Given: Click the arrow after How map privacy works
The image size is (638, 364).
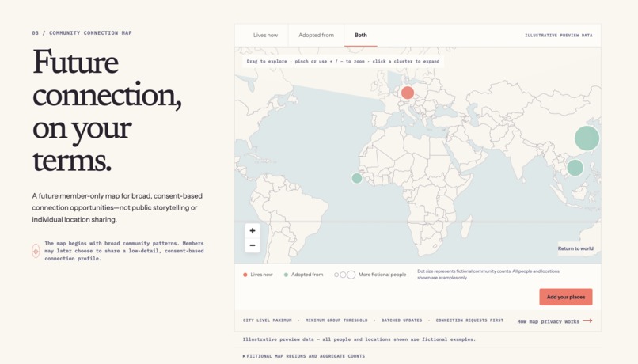Looking at the screenshot, I should click(x=587, y=321).
